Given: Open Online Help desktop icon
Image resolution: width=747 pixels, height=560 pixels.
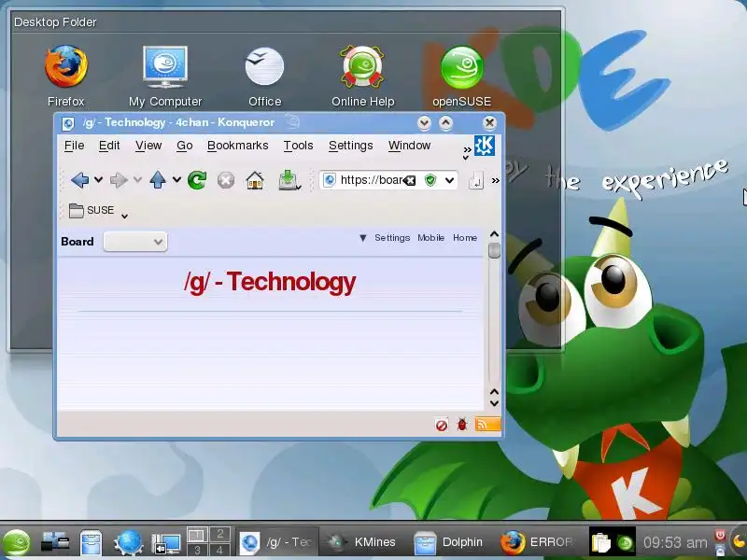Looking at the screenshot, I should click(x=362, y=77).
